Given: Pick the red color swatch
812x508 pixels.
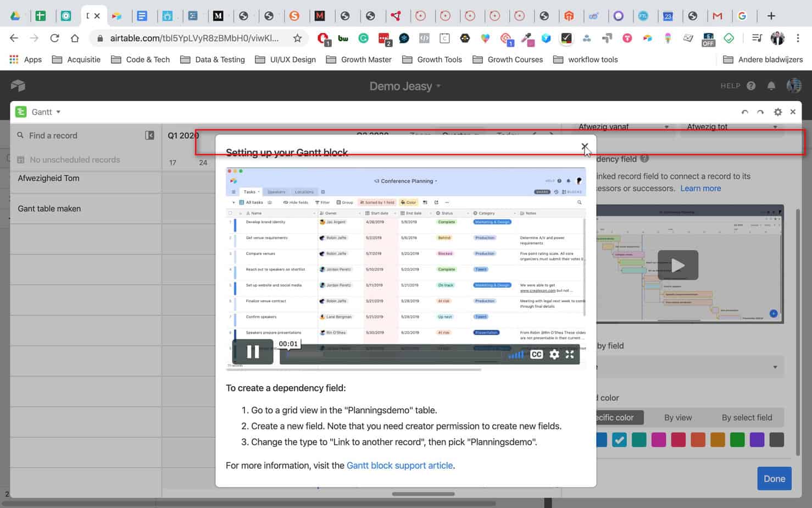Looking at the screenshot, I should click(x=678, y=440).
